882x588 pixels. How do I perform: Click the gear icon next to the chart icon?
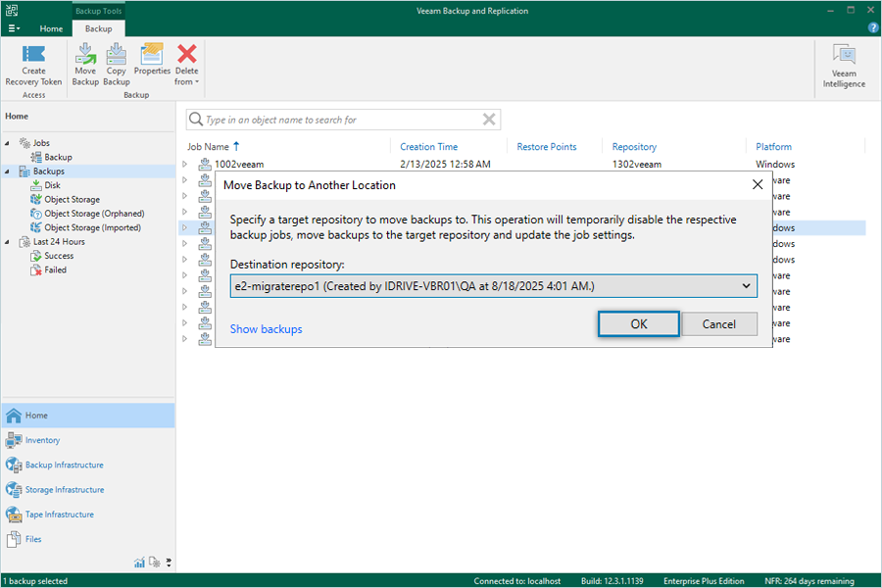[x=155, y=563]
